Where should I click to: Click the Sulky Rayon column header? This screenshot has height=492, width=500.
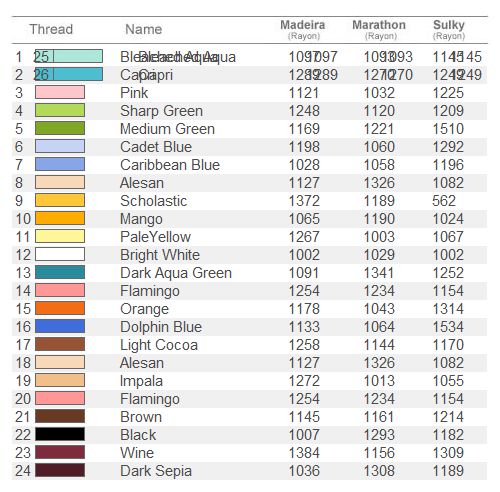pyautogui.click(x=449, y=29)
